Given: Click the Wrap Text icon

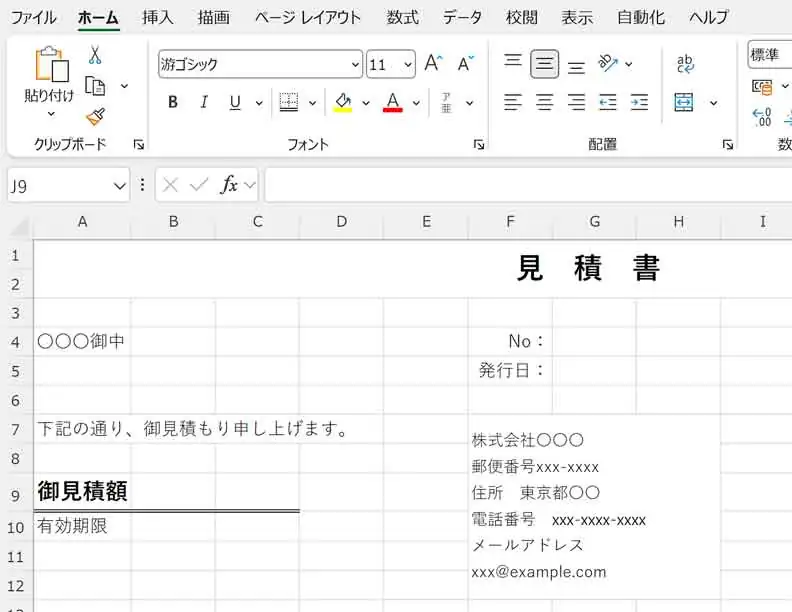Looking at the screenshot, I should click(685, 64).
